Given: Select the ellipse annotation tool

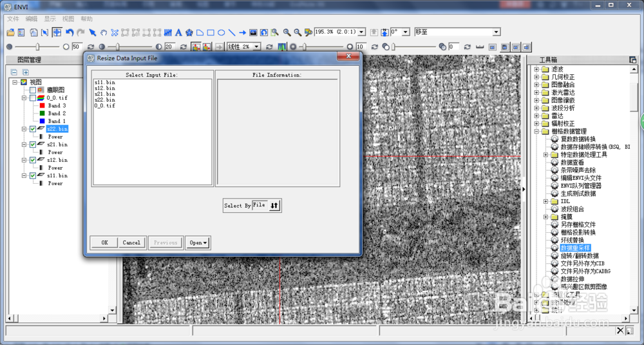Looking at the screenshot, I should pyautogui.click(x=221, y=32).
